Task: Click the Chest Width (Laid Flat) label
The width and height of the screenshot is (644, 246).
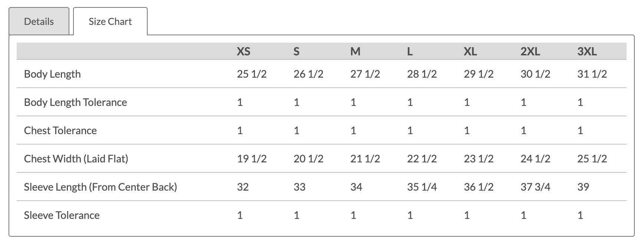Action: coord(76,159)
